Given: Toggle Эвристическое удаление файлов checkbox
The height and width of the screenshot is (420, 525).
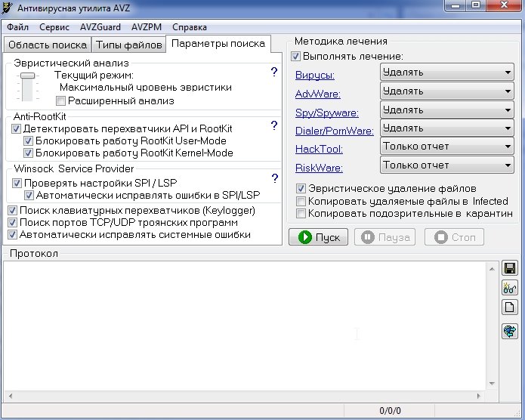Looking at the screenshot, I should coord(301,189).
